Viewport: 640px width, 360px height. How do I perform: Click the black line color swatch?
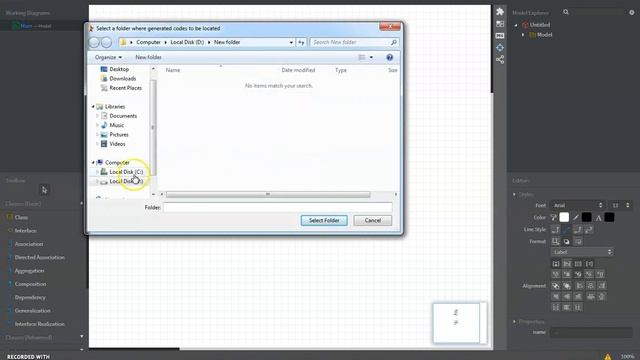pyautogui.click(x=587, y=218)
